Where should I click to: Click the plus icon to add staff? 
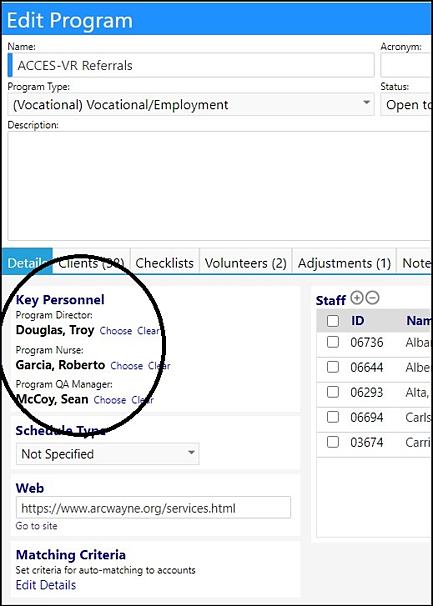pyautogui.click(x=357, y=298)
